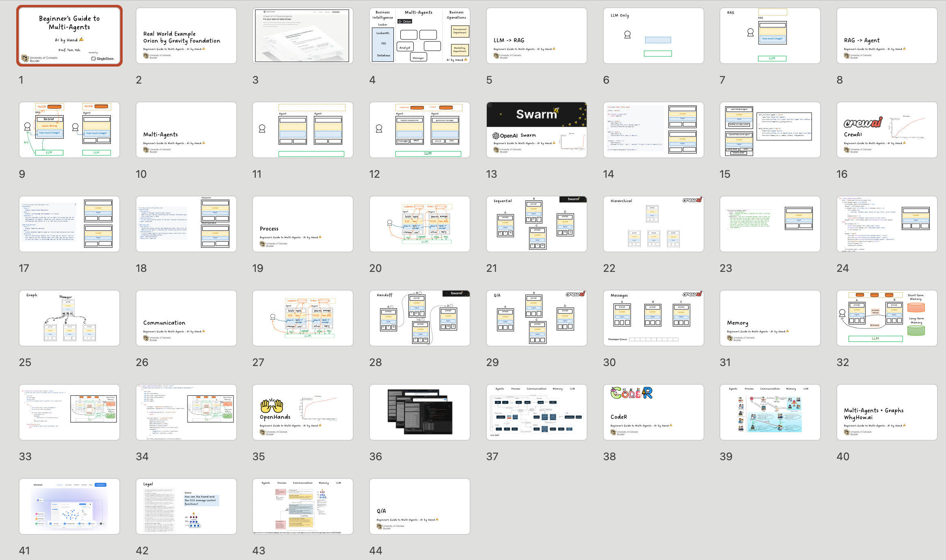Click the Multi-Agents + Graphs WhyHow.ai slide
946x560 pixels.
(887, 412)
